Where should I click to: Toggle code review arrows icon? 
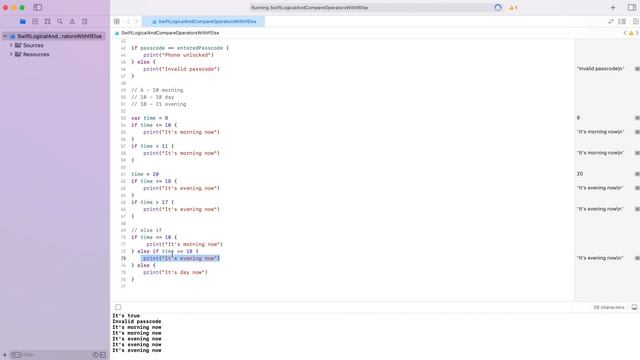(x=611, y=21)
